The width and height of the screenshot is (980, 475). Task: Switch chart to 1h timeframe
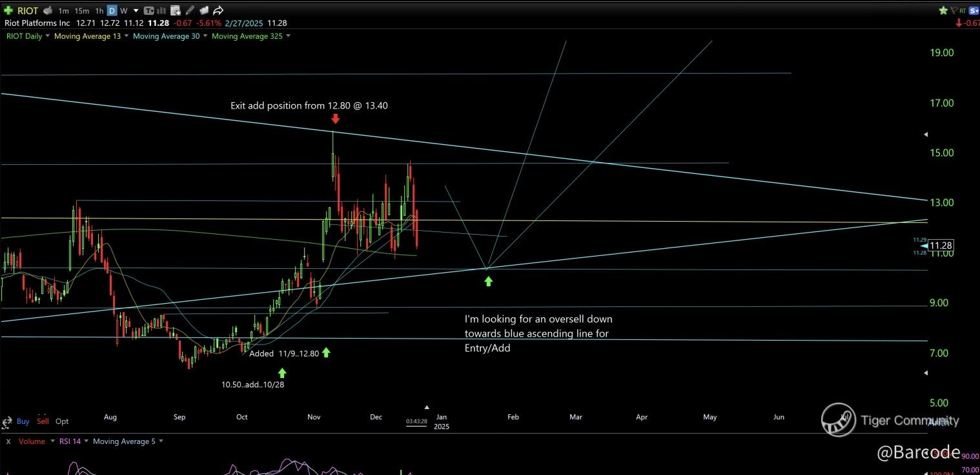99,11
